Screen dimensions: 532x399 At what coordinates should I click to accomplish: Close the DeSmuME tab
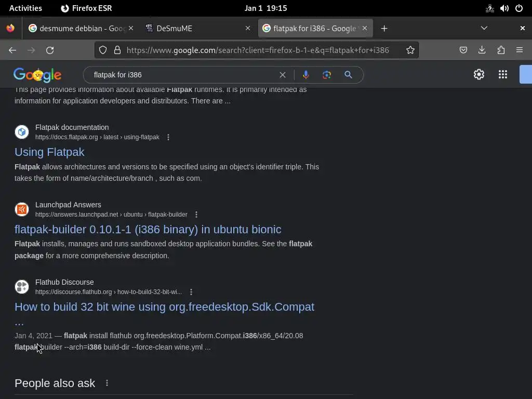(248, 28)
